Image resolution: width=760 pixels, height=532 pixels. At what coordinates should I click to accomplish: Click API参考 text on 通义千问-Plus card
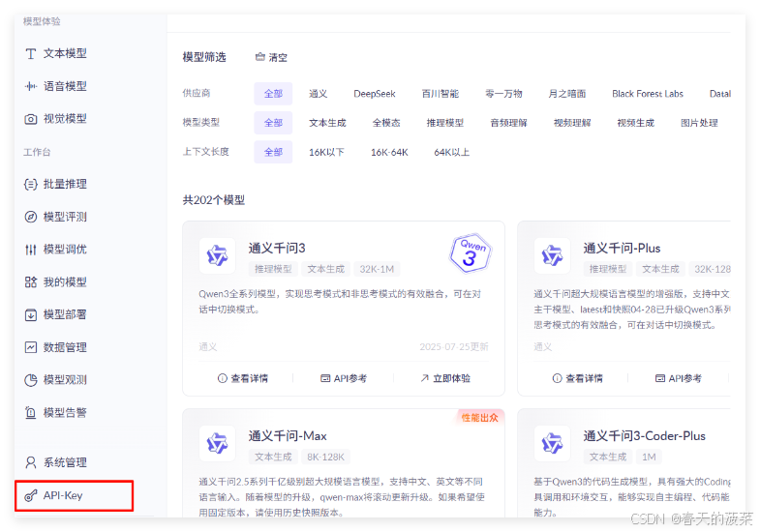coord(685,378)
